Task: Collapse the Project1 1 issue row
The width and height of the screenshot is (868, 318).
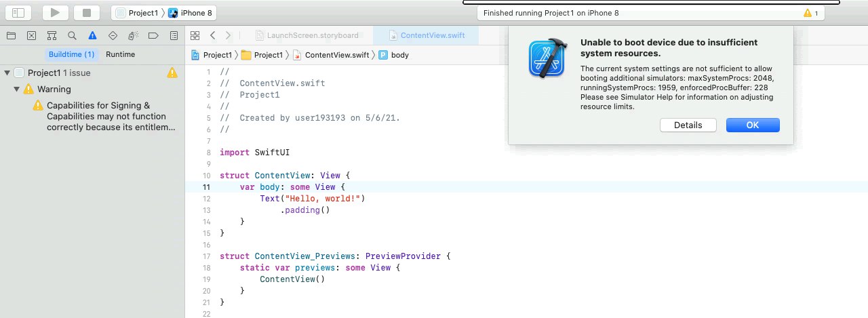Action: click(7, 73)
